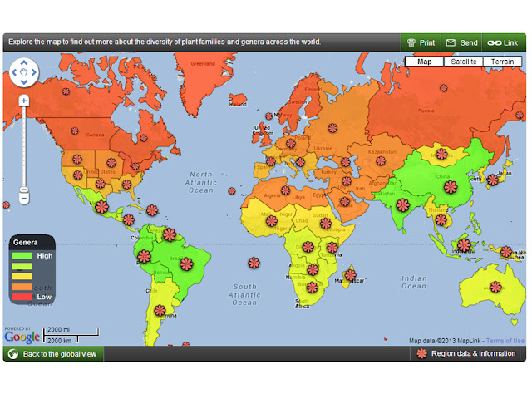This screenshot has height=399, width=532.
Task: Open the Terms of Use link
Action: click(505, 341)
